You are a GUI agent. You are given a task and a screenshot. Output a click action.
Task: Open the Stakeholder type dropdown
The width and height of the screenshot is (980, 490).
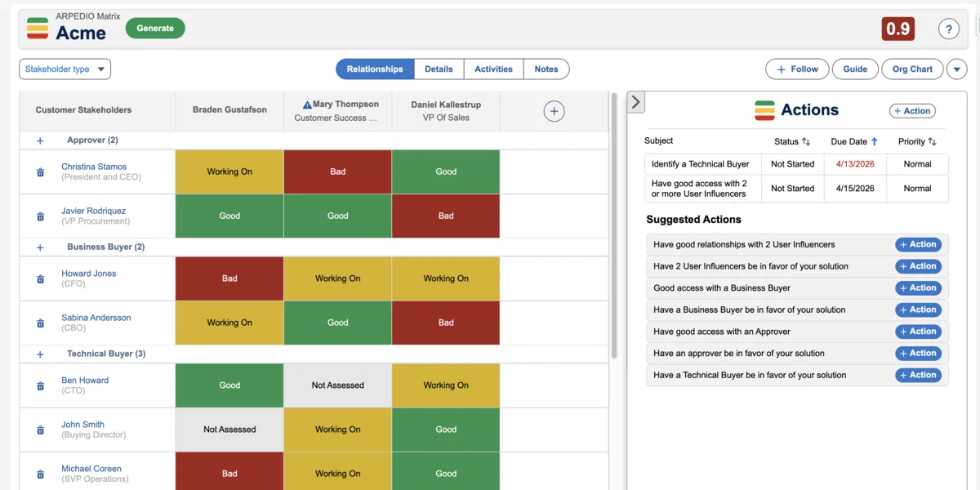(65, 69)
